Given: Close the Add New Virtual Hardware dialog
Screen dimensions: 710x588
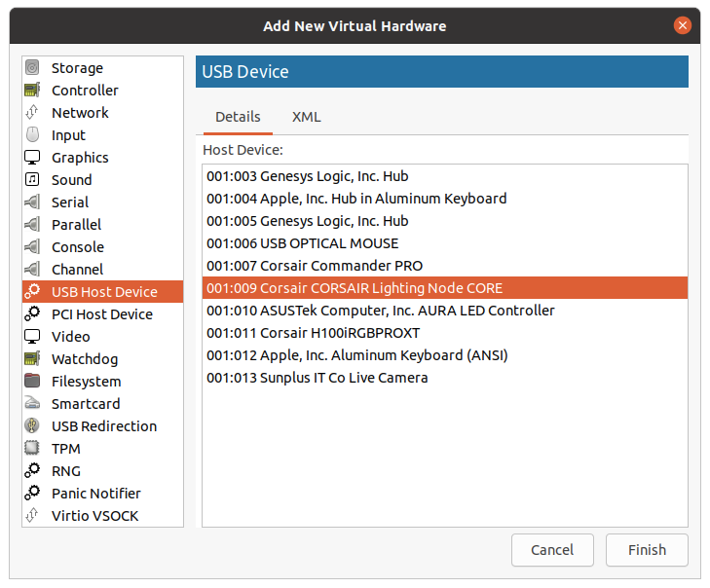Looking at the screenshot, I should [x=683, y=25].
